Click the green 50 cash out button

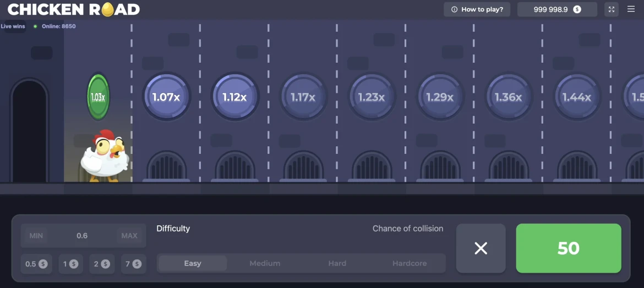coord(569,248)
